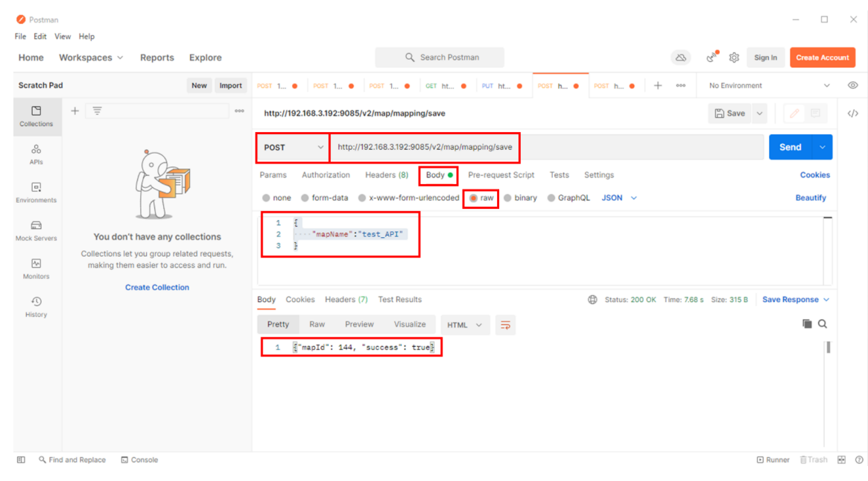Screen dimensions: 868x481
Task: Expand the JSON format dropdown
Action: pyautogui.click(x=619, y=198)
